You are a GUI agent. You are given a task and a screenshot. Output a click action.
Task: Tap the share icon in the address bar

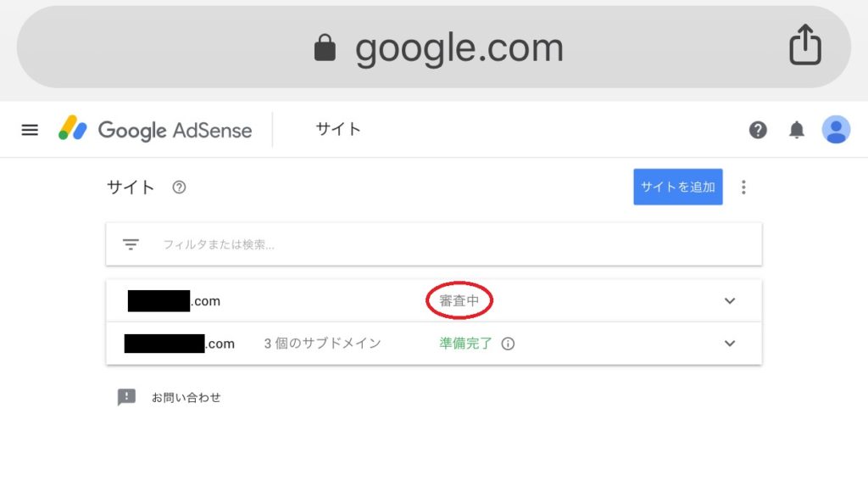(x=805, y=45)
